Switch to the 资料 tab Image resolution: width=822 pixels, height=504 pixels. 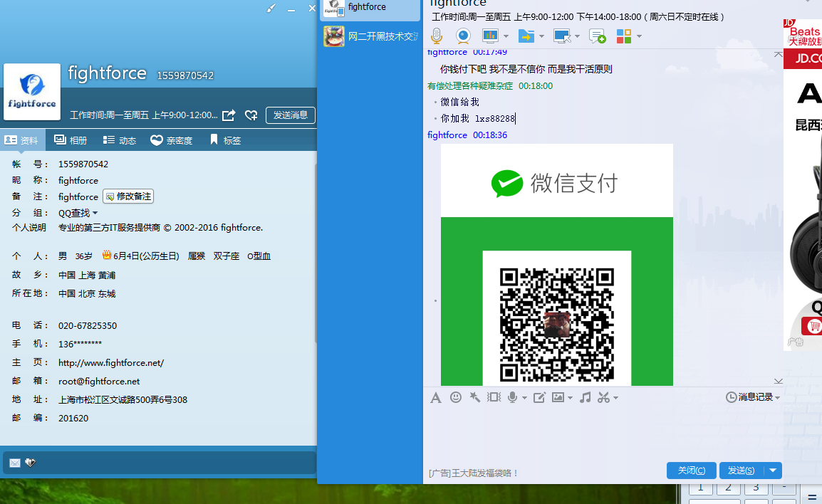(21, 140)
